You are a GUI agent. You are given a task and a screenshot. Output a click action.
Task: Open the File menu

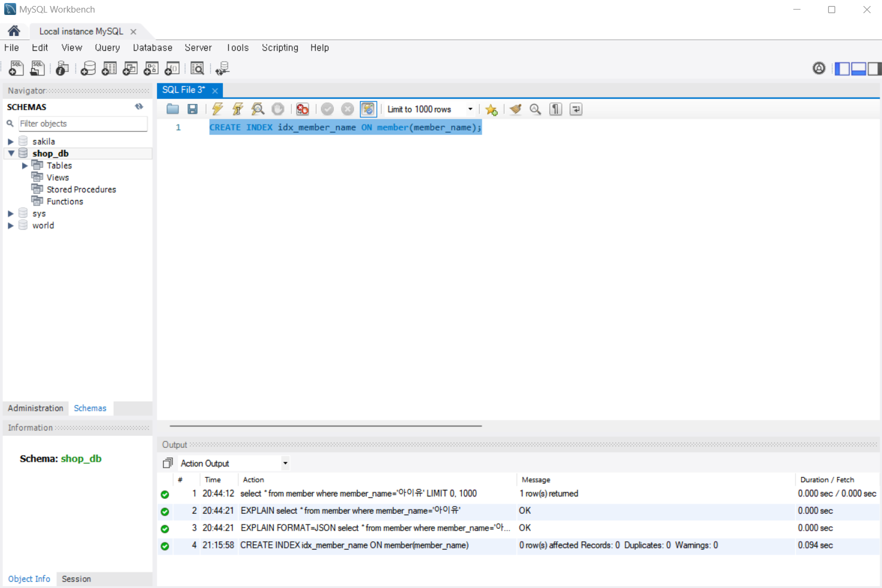[11, 48]
